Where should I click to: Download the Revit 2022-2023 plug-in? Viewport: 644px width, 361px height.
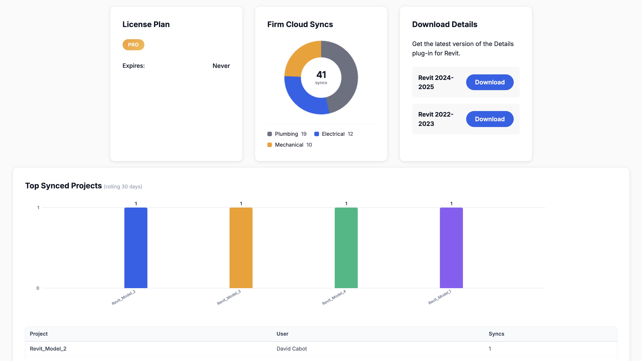point(489,119)
